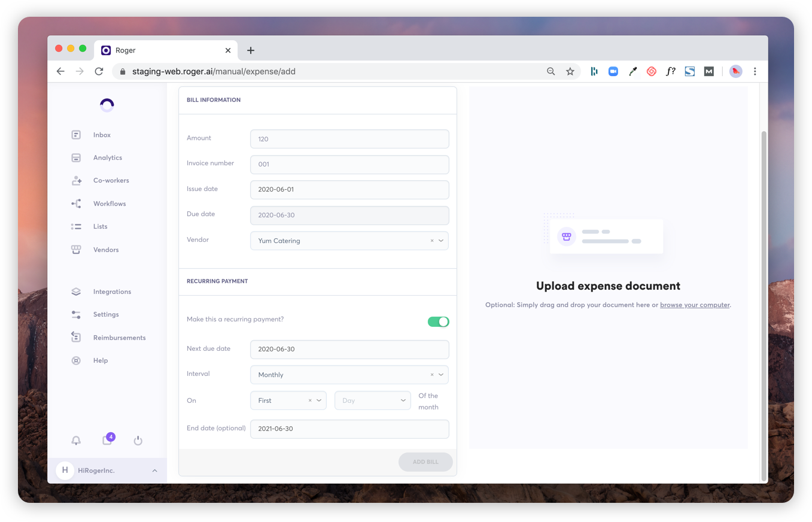The image size is (812, 522).
Task: Click the power logout icon
Action: [138, 441]
